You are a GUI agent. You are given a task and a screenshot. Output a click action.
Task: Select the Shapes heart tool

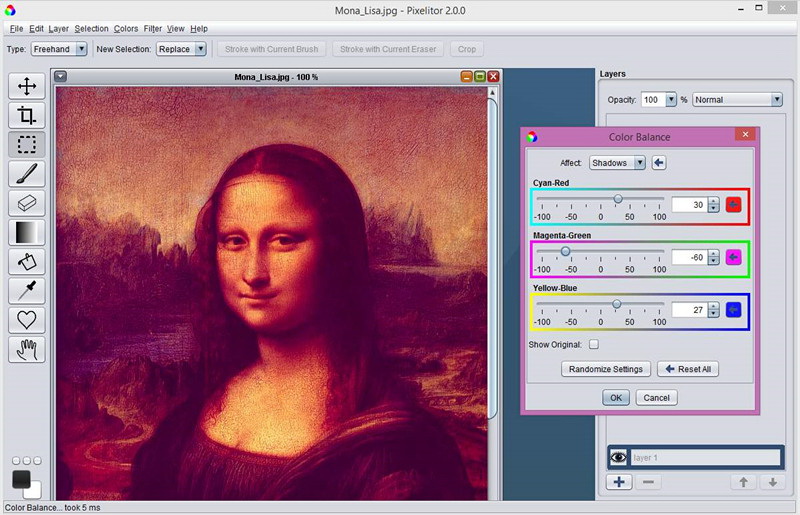pos(27,320)
